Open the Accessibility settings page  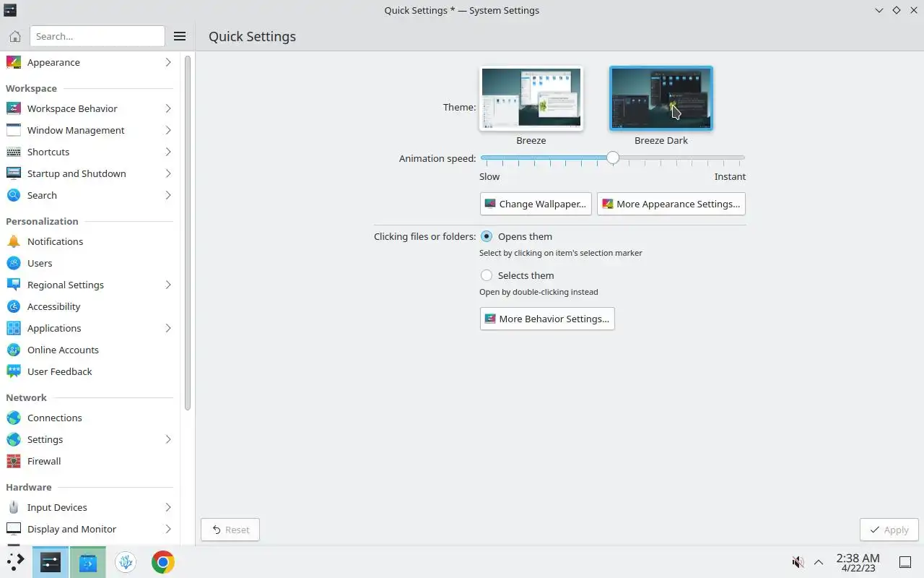[x=90, y=306]
